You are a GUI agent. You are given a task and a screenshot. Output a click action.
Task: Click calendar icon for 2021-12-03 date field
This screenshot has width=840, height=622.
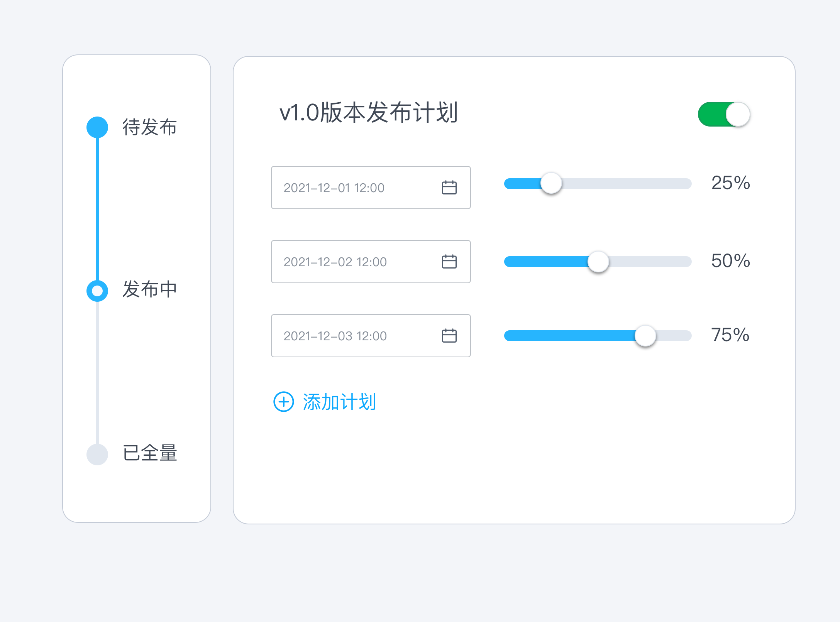(x=449, y=336)
